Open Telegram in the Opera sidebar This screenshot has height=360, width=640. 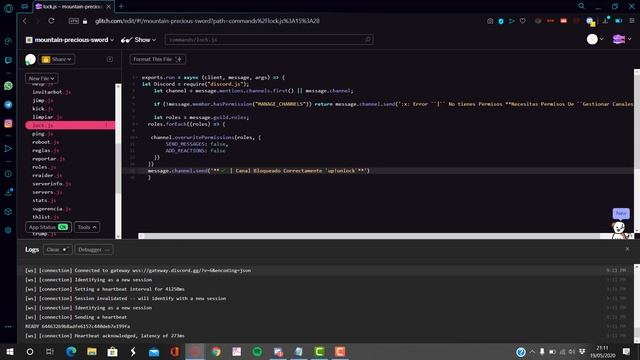tap(8, 104)
